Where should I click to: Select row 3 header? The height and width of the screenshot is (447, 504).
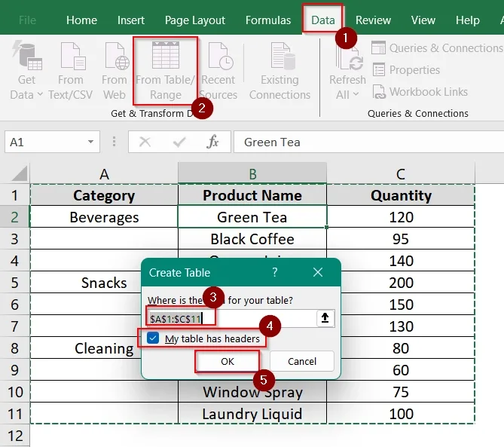[14, 239]
